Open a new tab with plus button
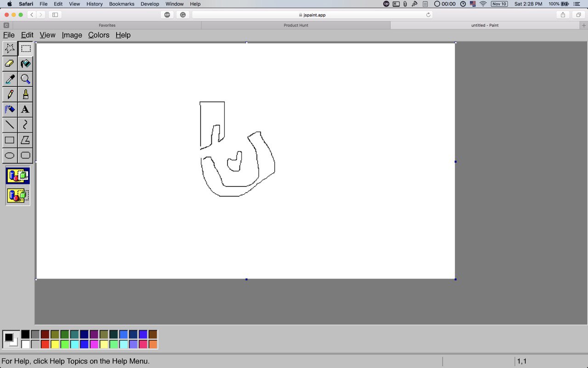 click(584, 25)
